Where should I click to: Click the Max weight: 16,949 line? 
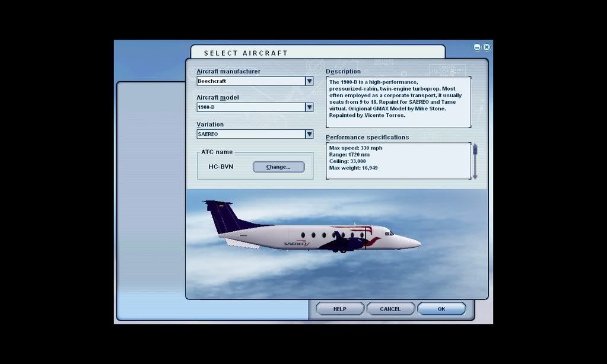point(354,168)
